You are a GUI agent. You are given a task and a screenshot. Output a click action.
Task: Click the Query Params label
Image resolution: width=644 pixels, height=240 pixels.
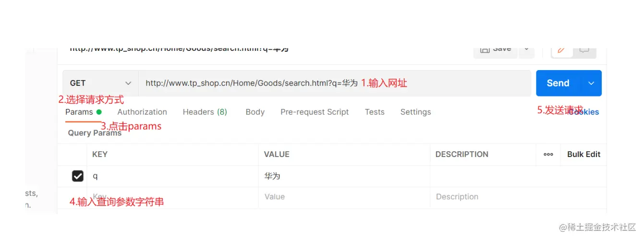pos(95,133)
